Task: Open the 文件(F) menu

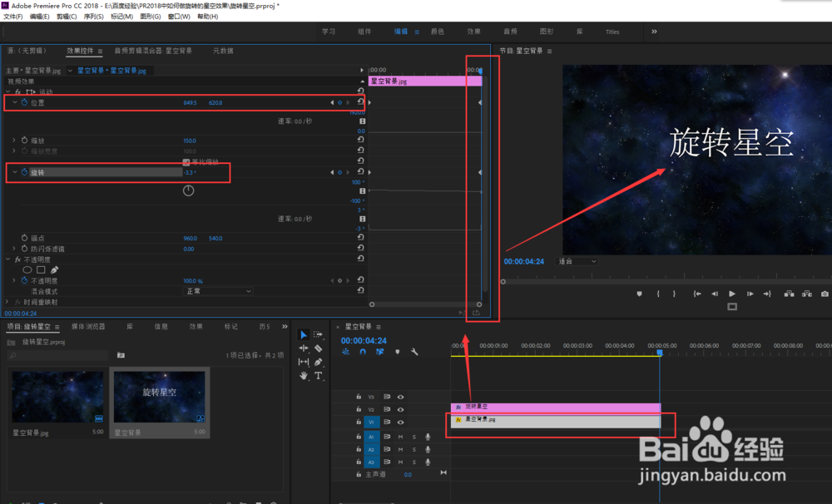Action: click(12, 17)
